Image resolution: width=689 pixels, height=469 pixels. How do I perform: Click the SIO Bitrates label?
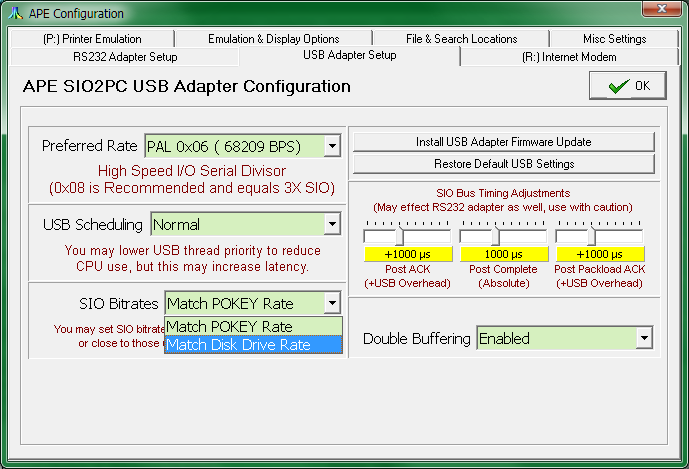(119, 304)
